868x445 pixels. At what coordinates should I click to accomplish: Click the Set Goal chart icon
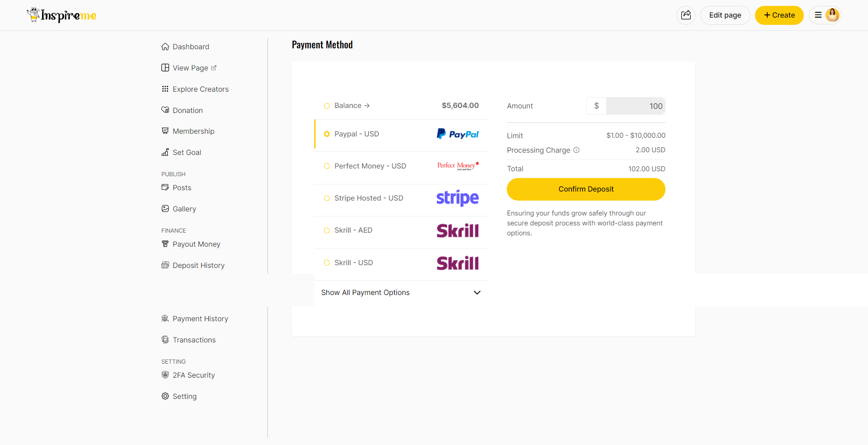[165, 152]
